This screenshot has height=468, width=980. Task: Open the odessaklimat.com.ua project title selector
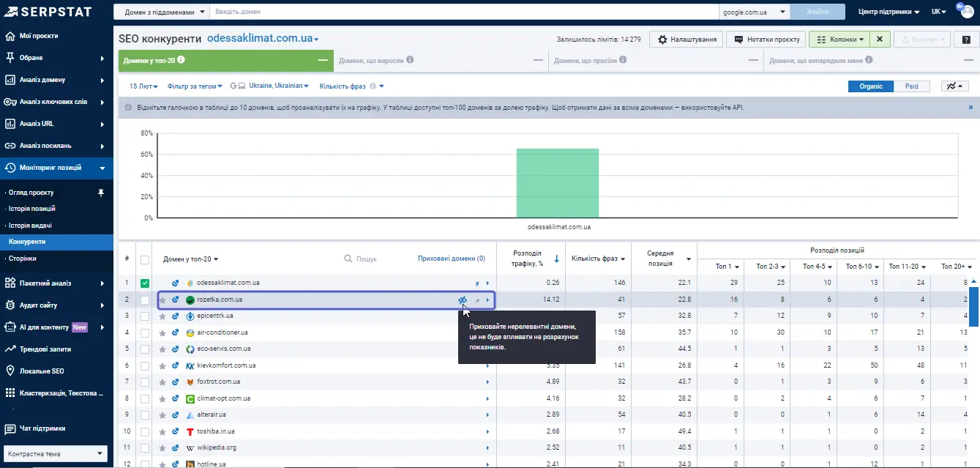[x=263, y=38]
